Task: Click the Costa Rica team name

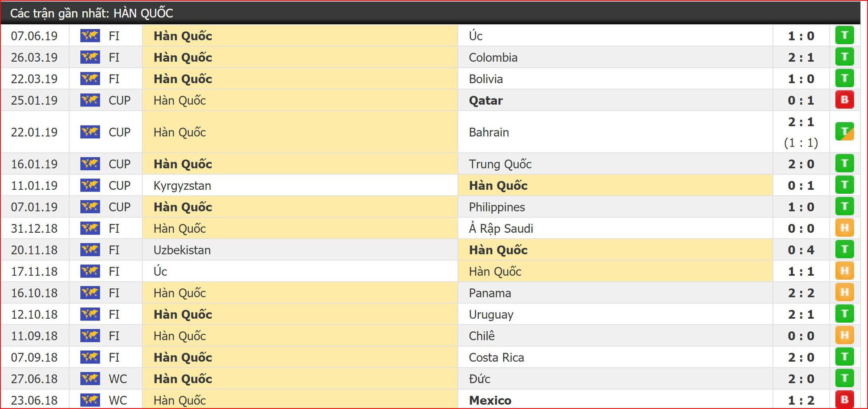Action: 496,357
